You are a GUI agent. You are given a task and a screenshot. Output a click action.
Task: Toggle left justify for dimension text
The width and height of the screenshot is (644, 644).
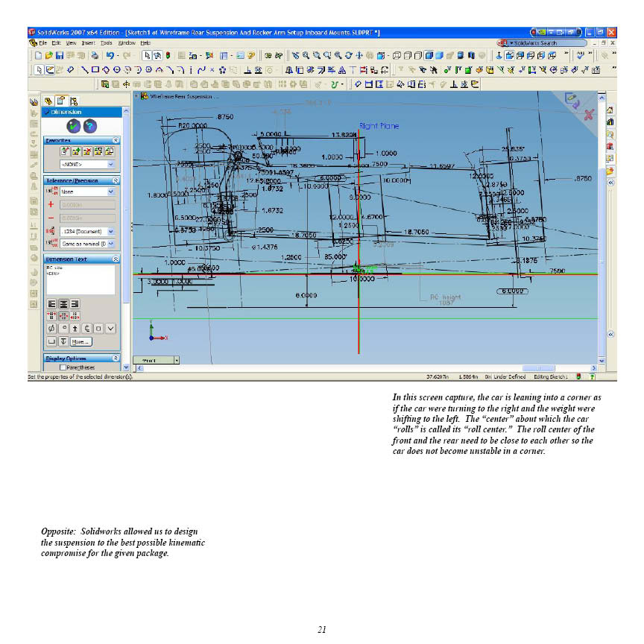tap(51, 303)
